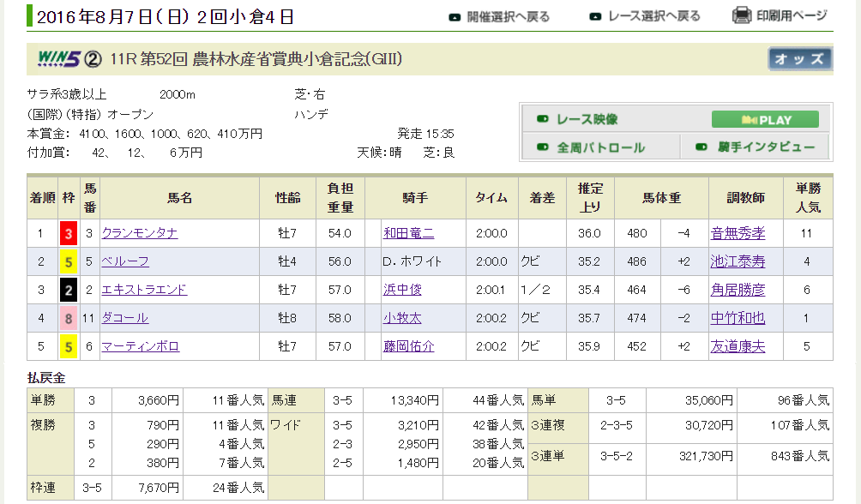This screenshot has width=861, height=504.
Task: Open horse ダコール details
Action: 125,319
